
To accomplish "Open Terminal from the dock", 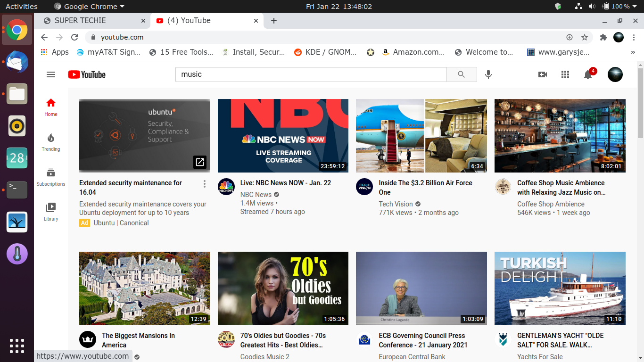I will pos(17,190).
